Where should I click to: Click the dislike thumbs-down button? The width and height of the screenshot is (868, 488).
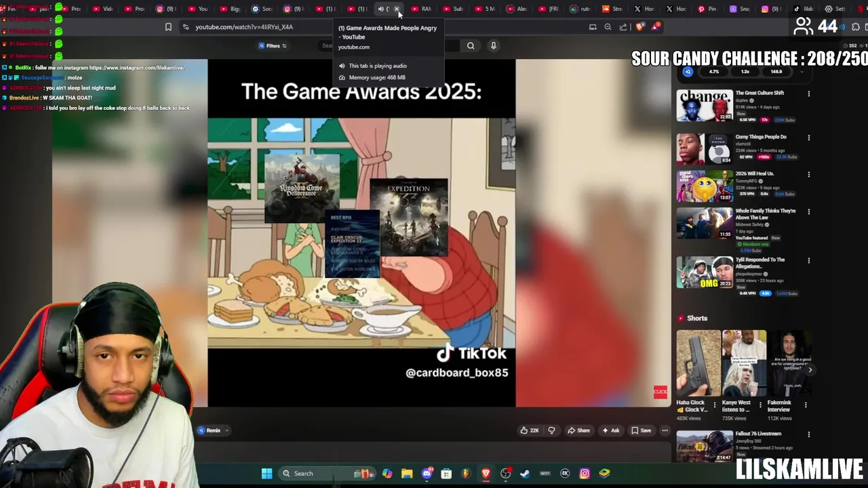(x=551, y=430)
